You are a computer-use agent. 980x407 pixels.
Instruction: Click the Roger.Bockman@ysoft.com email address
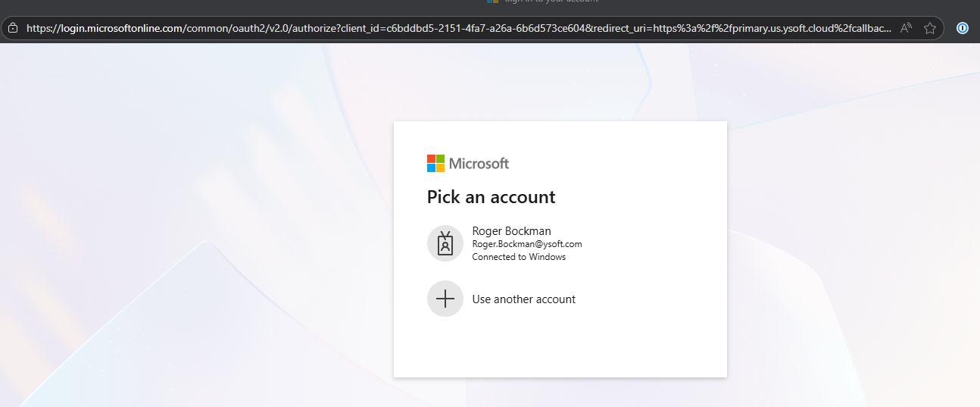coord(526,244)
